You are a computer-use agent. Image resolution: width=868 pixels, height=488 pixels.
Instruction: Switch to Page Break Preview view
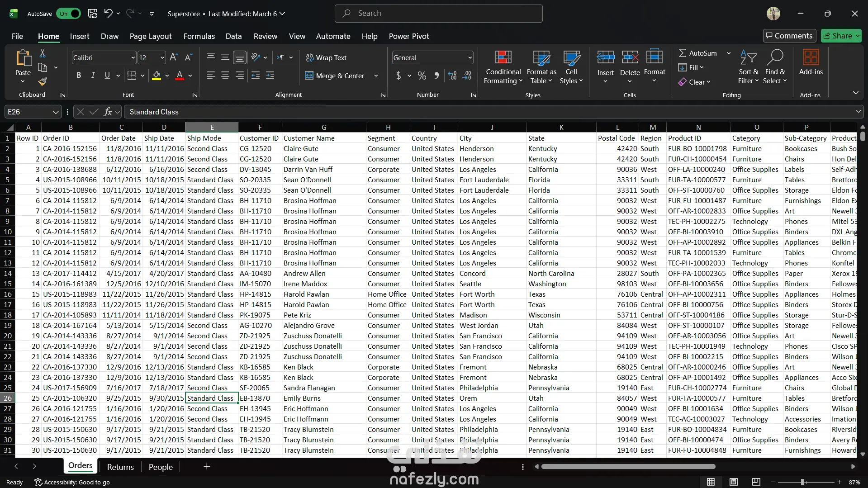click(756, 482)
